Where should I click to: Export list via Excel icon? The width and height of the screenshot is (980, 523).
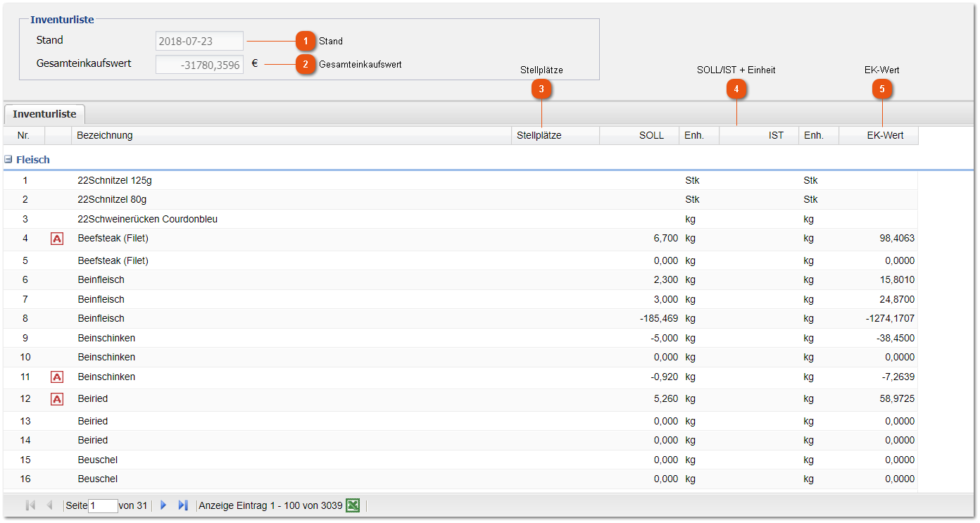[x=353, y=505]
